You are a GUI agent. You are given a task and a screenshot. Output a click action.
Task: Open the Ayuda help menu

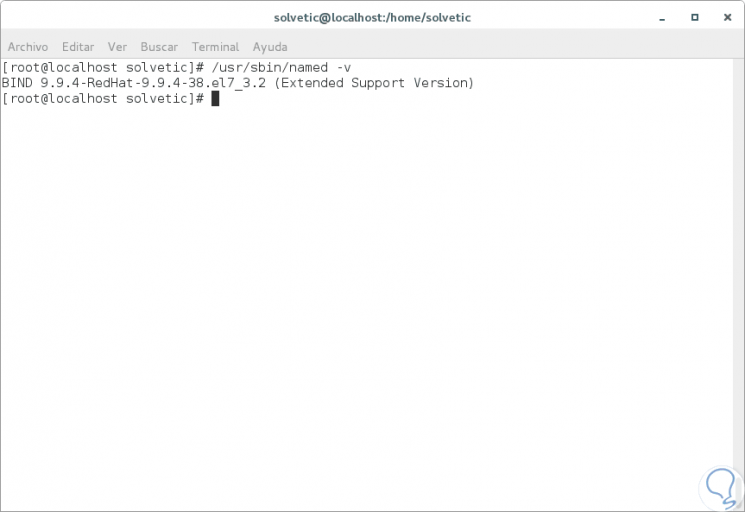click(x=270, y=47)
